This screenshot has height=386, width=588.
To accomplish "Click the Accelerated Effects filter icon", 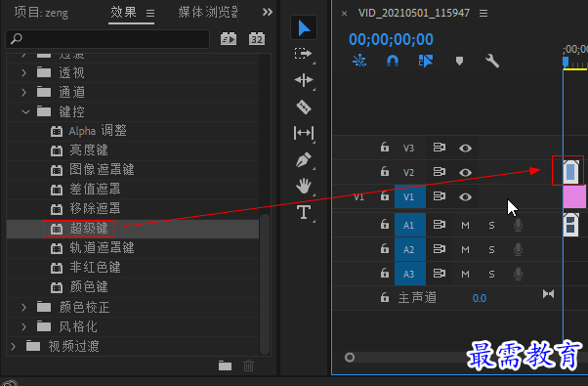I will [229, 39].
